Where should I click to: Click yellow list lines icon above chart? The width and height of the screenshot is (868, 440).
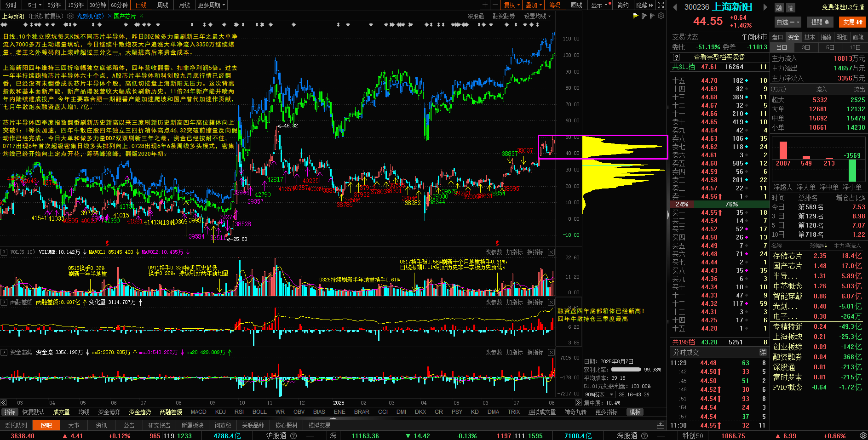(636, 16)
